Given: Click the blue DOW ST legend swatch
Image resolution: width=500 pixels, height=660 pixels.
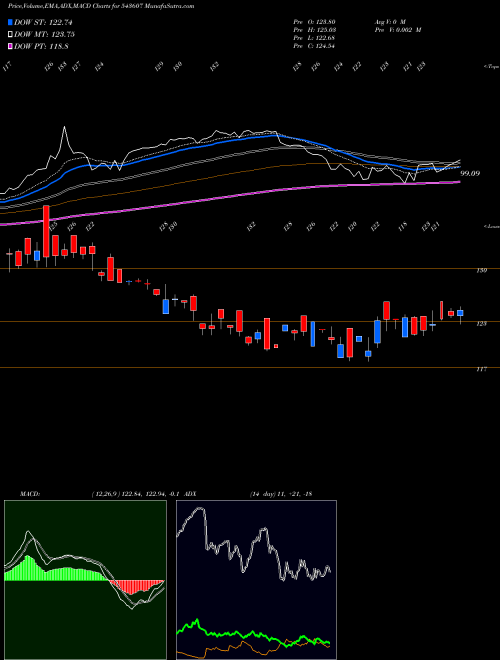Looking at the screenshot, I should click(10, 22).
